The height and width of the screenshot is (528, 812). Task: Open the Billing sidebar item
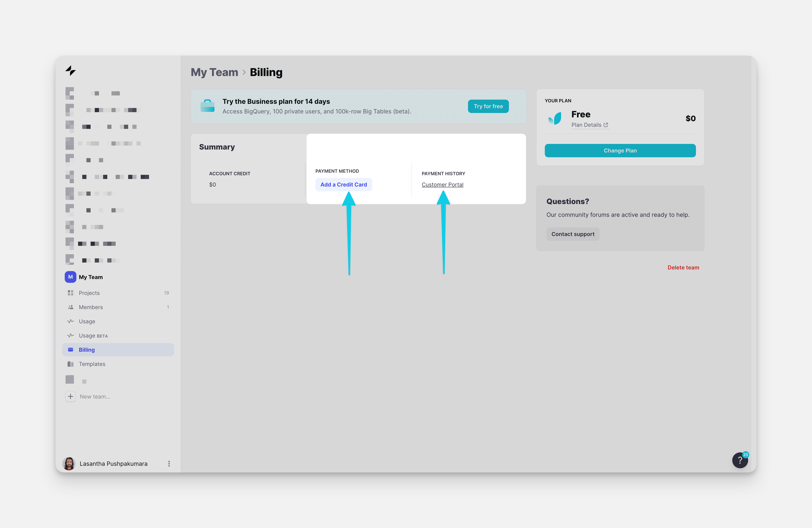[x=87, y=350]
